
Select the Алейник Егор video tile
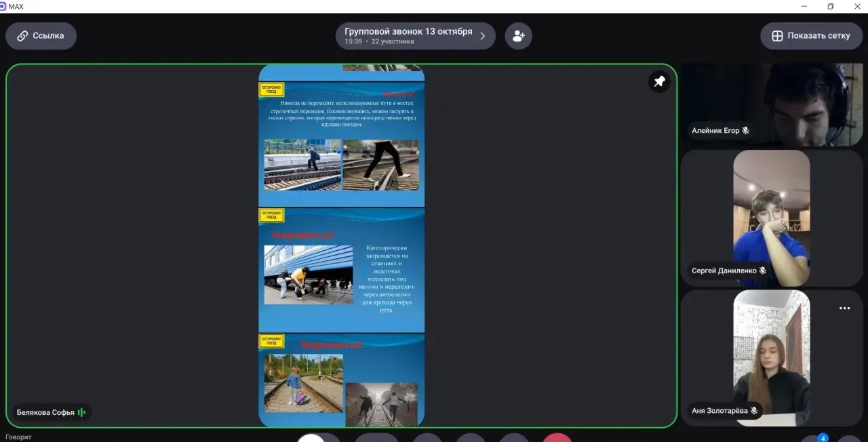point(772,105)
